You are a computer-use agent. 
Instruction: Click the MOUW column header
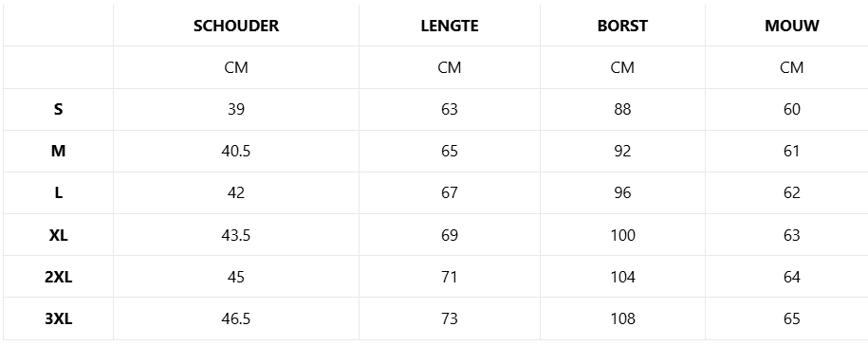tap(791, 26)
